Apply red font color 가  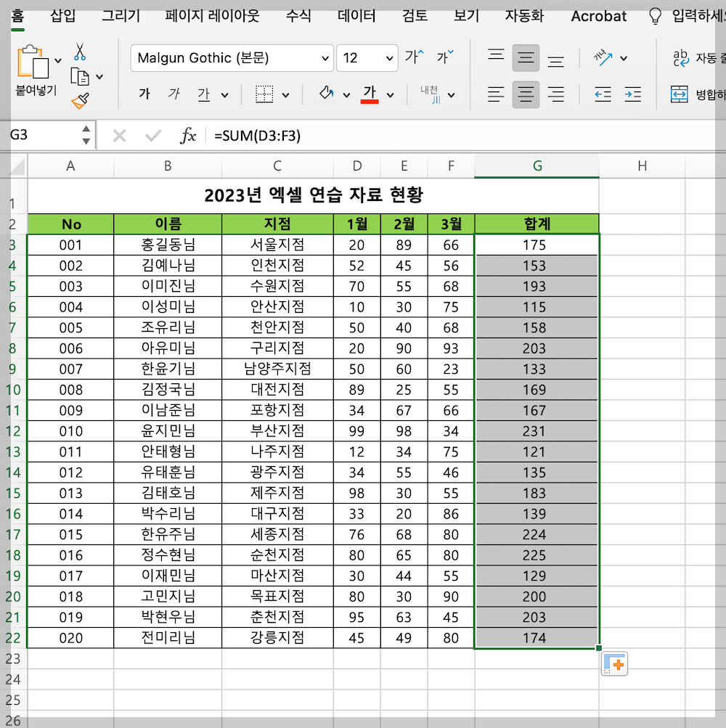(370, 94)
